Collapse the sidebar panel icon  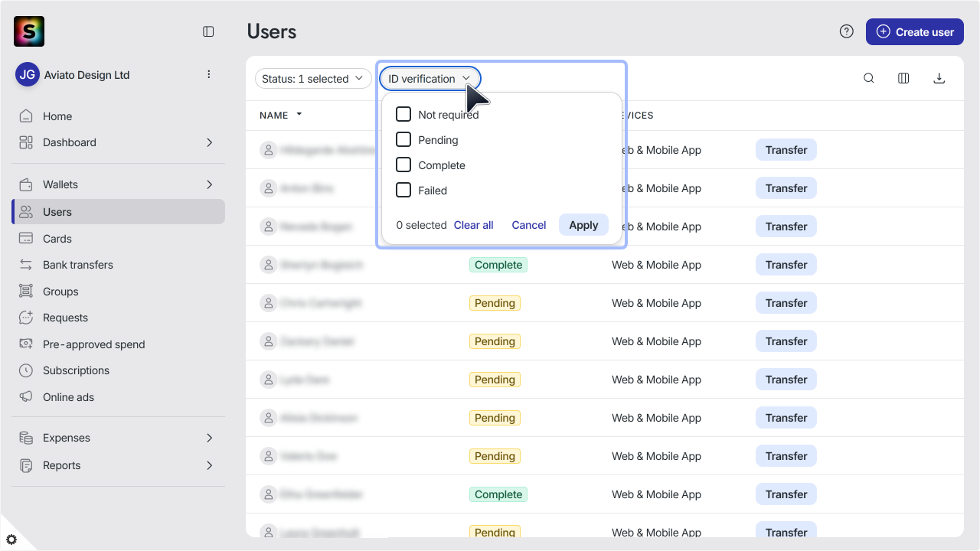click(208, 31)
